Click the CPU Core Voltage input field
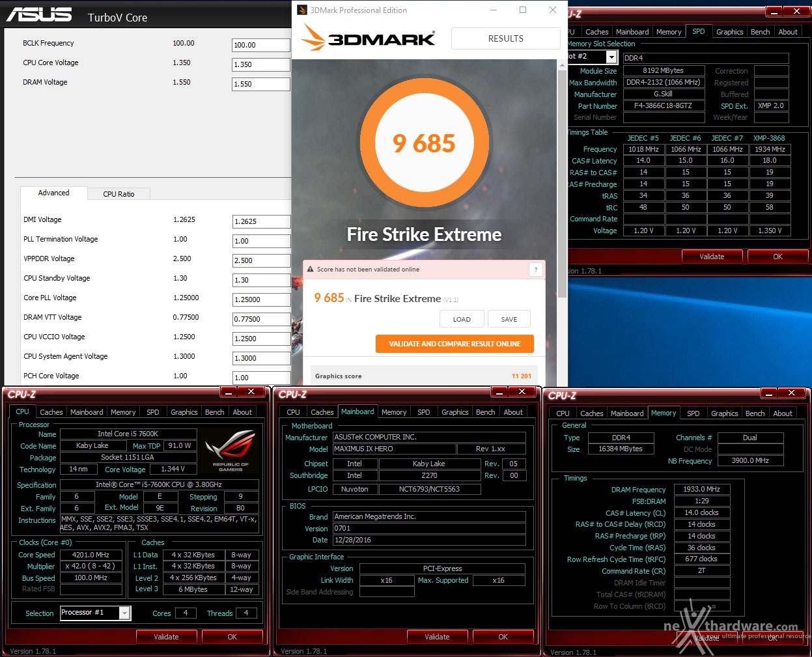812x657 pixels. click(261, 64)
